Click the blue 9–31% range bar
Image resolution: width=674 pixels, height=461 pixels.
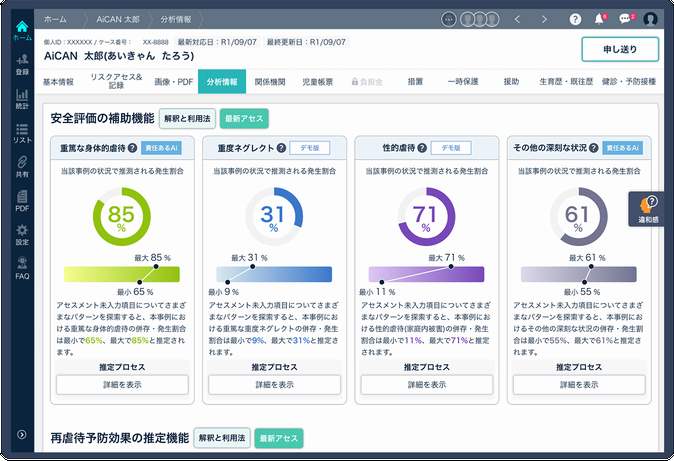coord(274,274)
